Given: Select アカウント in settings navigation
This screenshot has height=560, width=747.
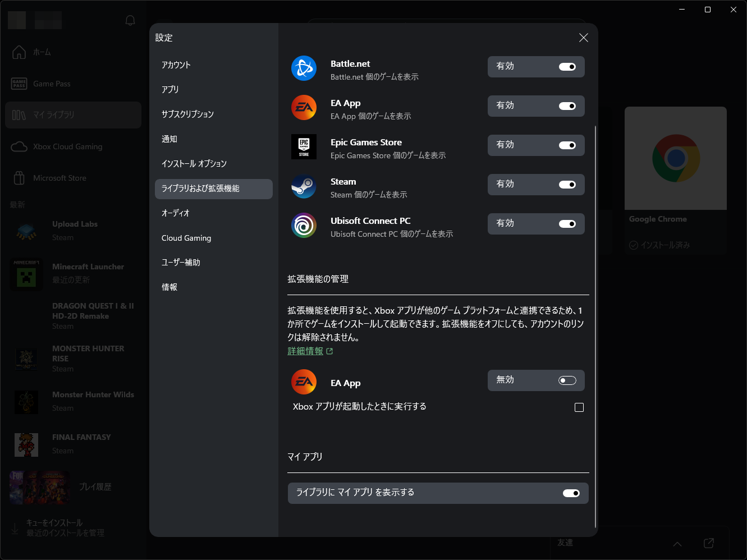Looking at the screenshot, I should coord(176,65).
